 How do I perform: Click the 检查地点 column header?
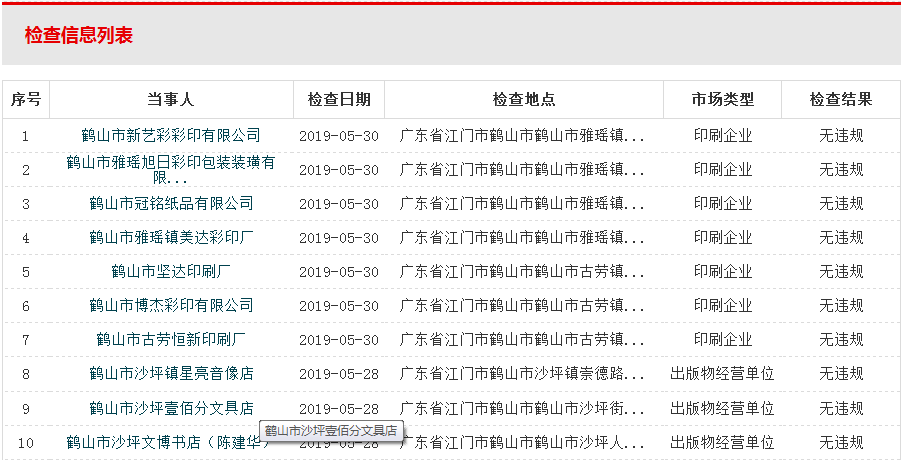(523, 99)
